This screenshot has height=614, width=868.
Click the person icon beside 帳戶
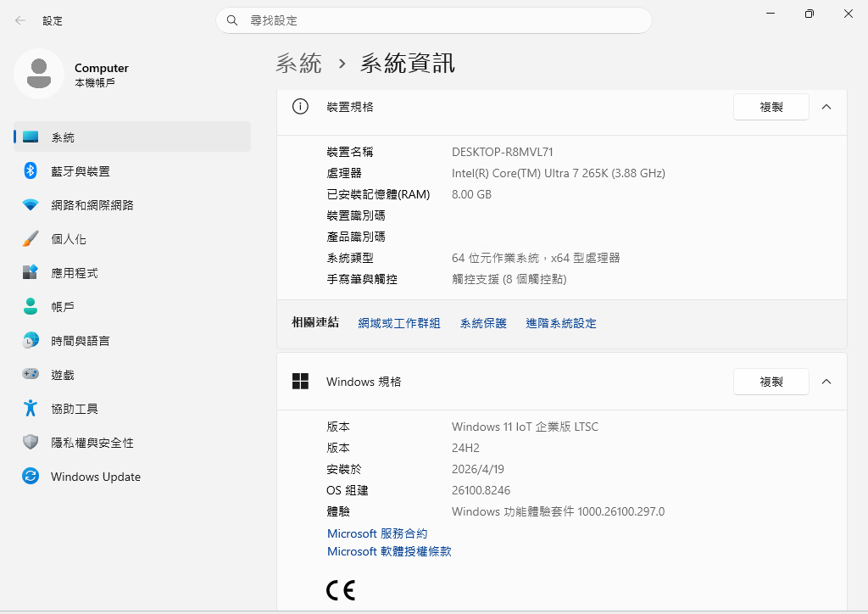[31, 306]
